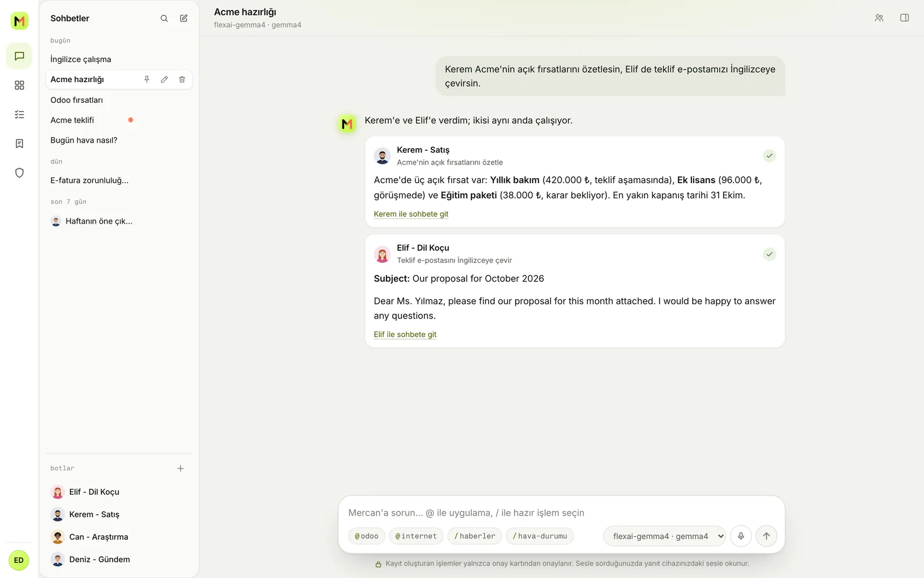Screen dimensions: 924x578
Task: Rename Acme hazırlığı with pencil icon
Action: pyautogui.click(x=165, y=80)
